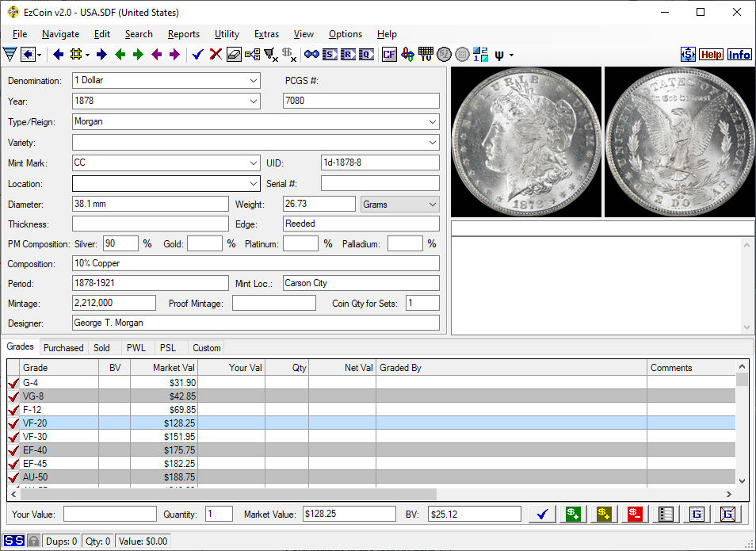
Task: Open the weight unit Grams dropdown
Action: coord(432,205)
